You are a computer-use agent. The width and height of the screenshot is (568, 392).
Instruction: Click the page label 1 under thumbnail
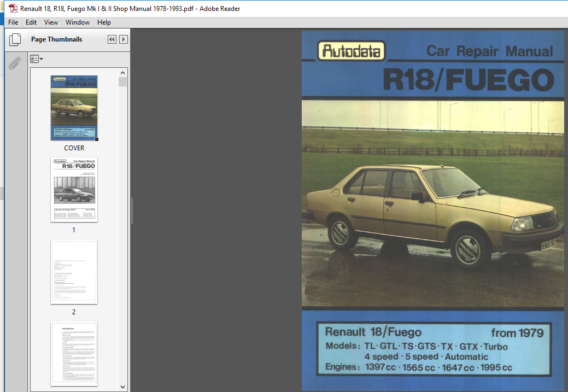click(74, 230)
